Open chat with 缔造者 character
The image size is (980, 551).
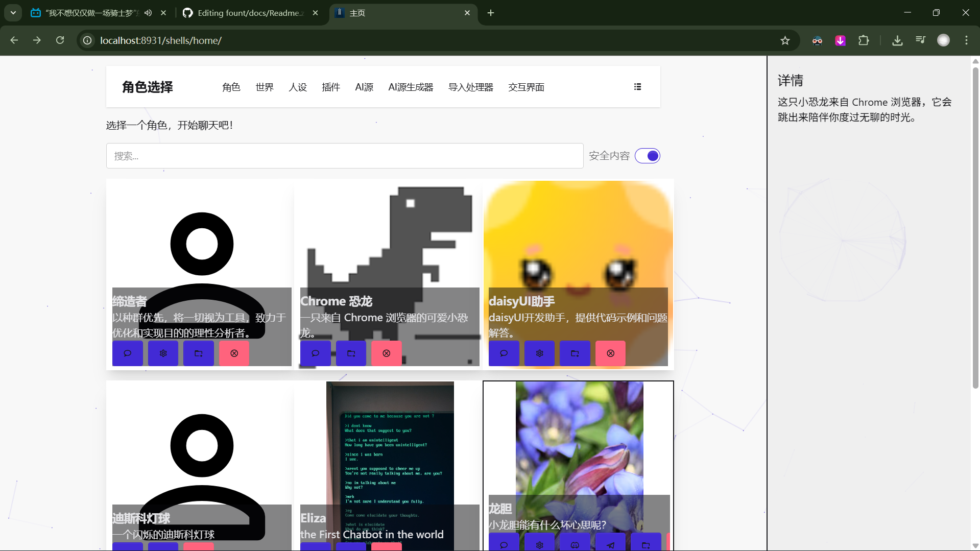127,353
